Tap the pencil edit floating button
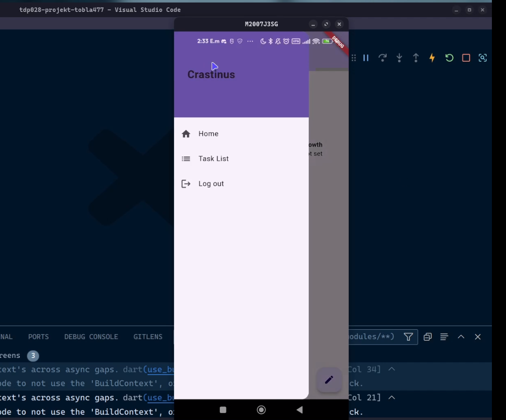The width and height of the screenshot is (506, 420). [329, 380]
